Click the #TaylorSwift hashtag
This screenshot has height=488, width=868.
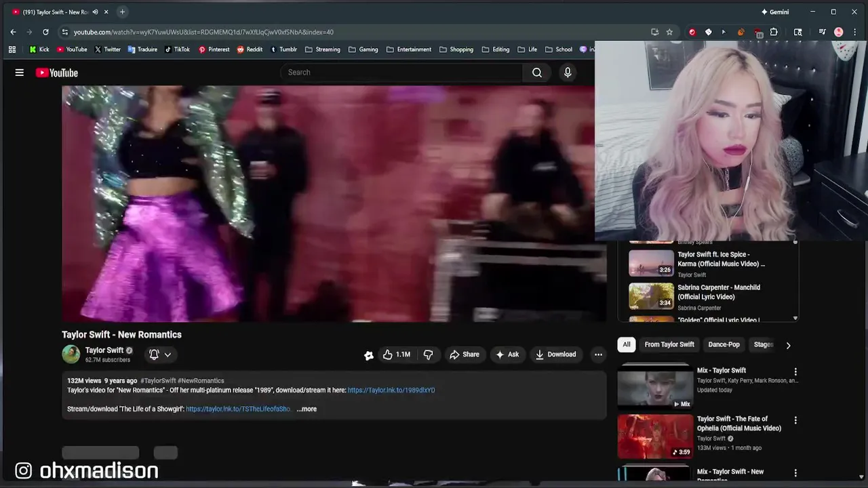click(158, 381)
